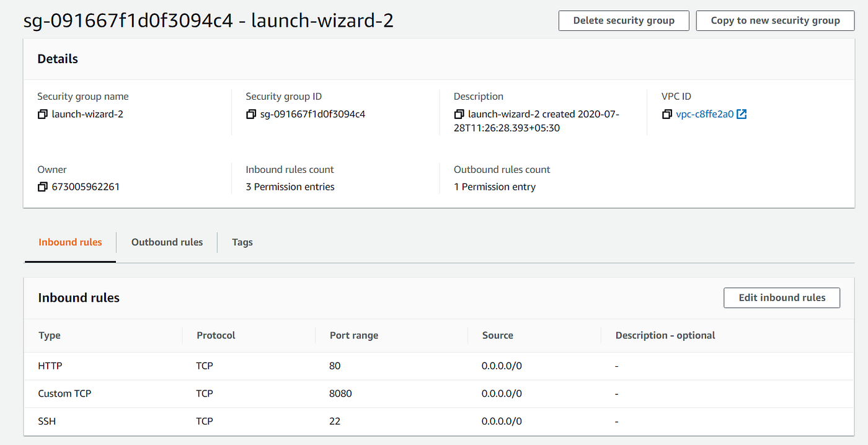This screenshot has width=868, height=445.
Task: Copy the launch-wizard-2 description text
Action: point(459,114)
